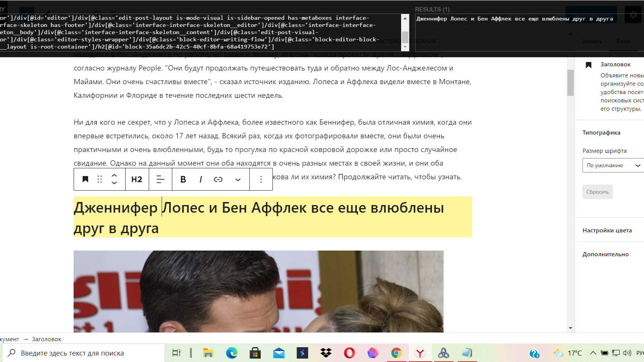The height and width of the screenshot is (362, 644).
Task: Open Microsoft Edge from taskbar
Action: tap(231, 353)
